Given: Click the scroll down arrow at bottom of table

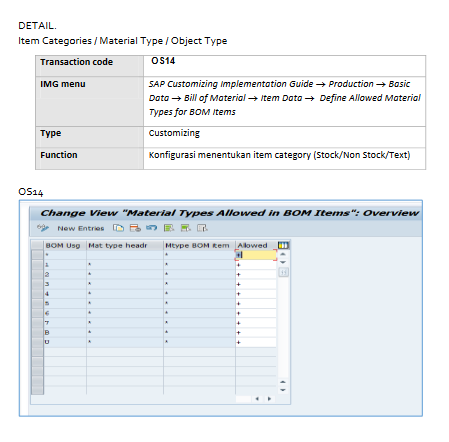Looking at the screenshot, I should tap(283, 390).
